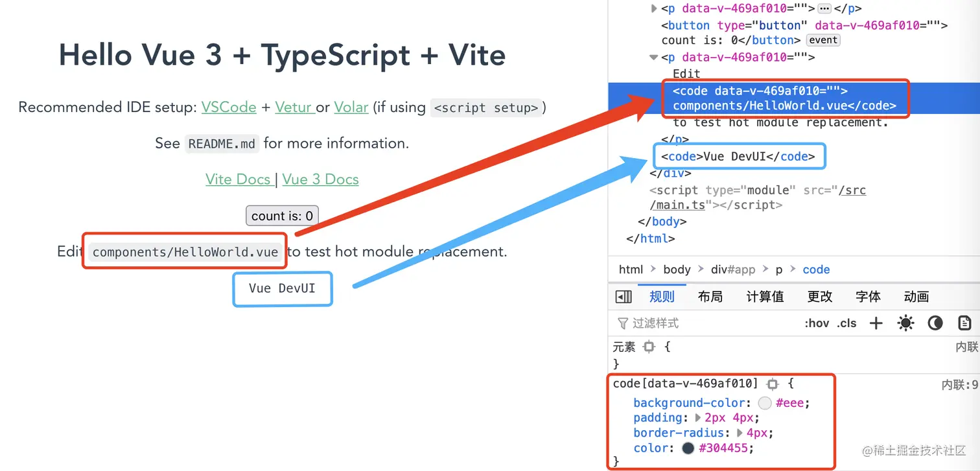Toggle the .cls class panel

pyautogui.click(x=846, y=323)
